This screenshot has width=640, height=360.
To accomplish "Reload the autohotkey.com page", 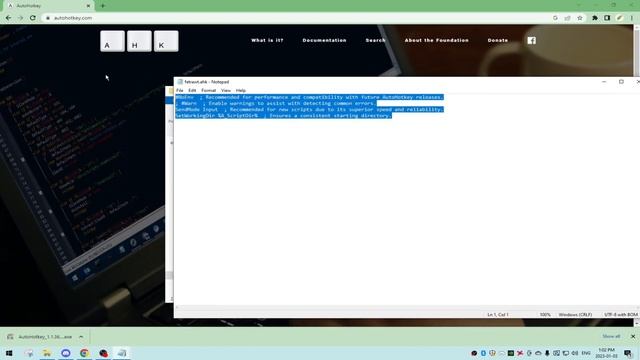I will pyautogui.click(x=33, y=18).
